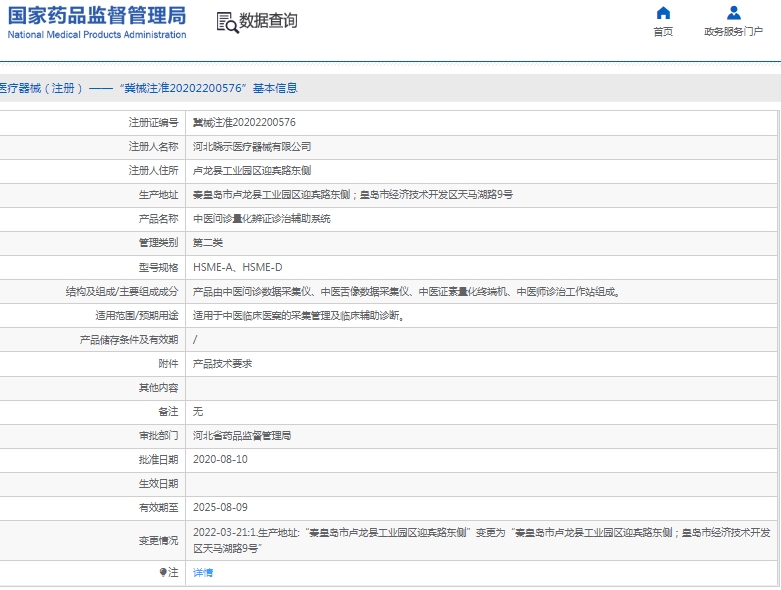This screenshot has height=590, width=781.
Task: Click the 管理类别 label
Action: [158, 242]
